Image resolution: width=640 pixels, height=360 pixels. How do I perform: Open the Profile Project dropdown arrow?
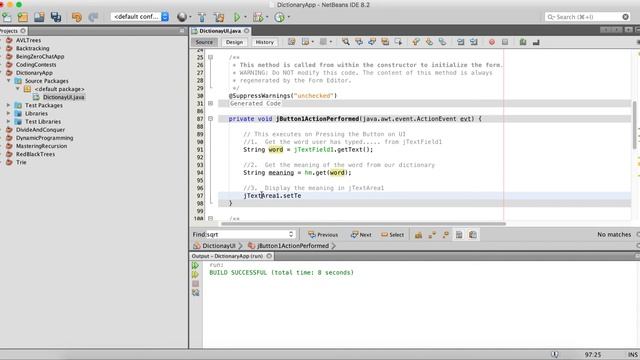(289, 17)
